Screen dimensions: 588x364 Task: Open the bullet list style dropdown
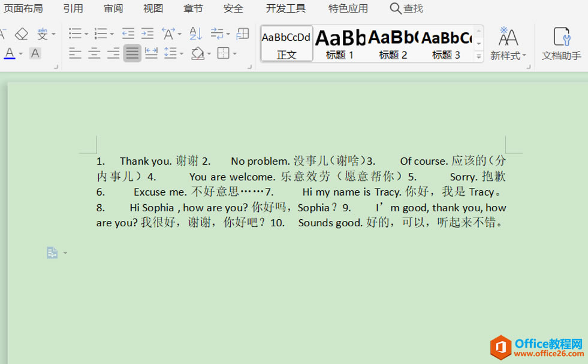86,34
